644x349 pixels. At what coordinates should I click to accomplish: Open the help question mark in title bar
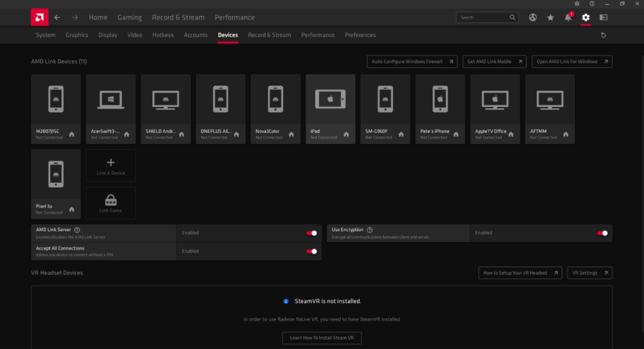[x=592, y=4]
